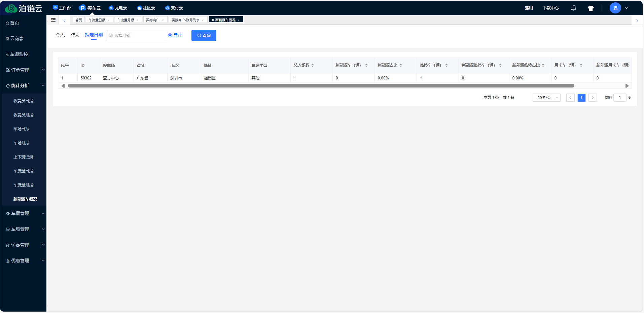Image resolution: width=644 pixels, height=313 pixels.
Task: Expand the 车辆管理 sidebar menu
Action: (x=23, y=213)
